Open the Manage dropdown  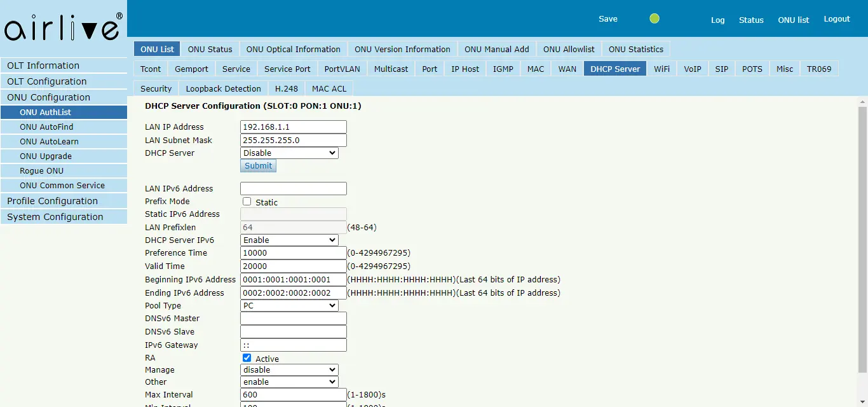289,369
